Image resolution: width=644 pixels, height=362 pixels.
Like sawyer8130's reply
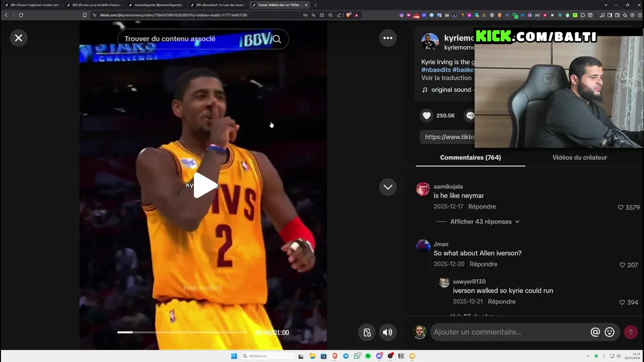[x=622, y=302]
